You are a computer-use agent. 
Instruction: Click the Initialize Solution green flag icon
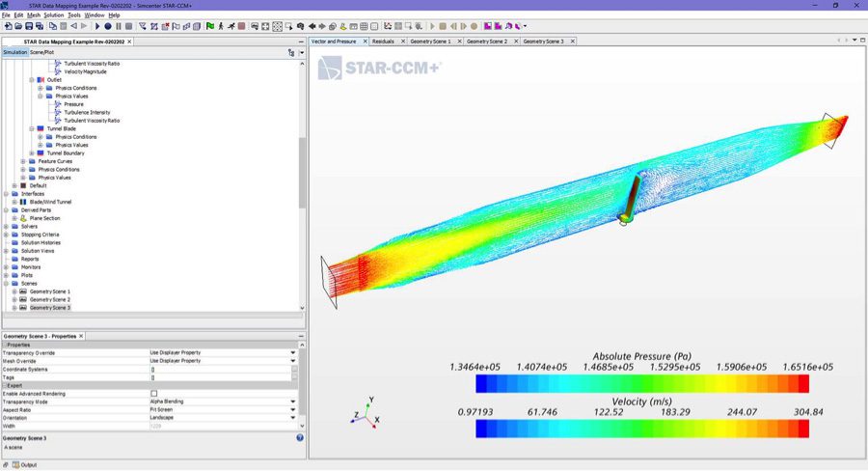[x=210, y=26]
